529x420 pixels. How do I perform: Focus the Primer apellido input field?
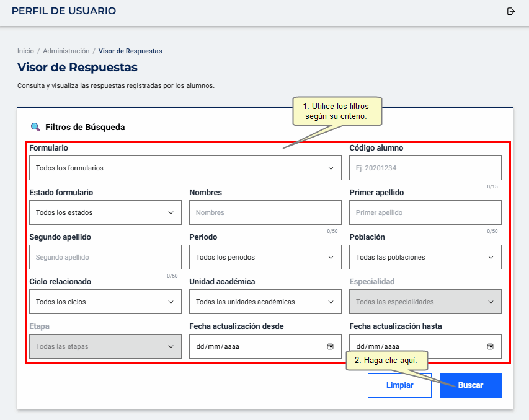tap(425, 212)
